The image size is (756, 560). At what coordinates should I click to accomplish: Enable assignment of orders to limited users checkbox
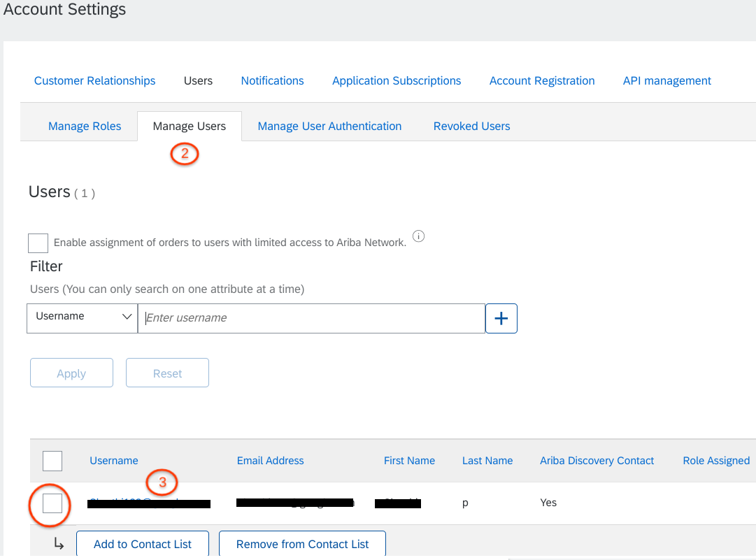38,243
